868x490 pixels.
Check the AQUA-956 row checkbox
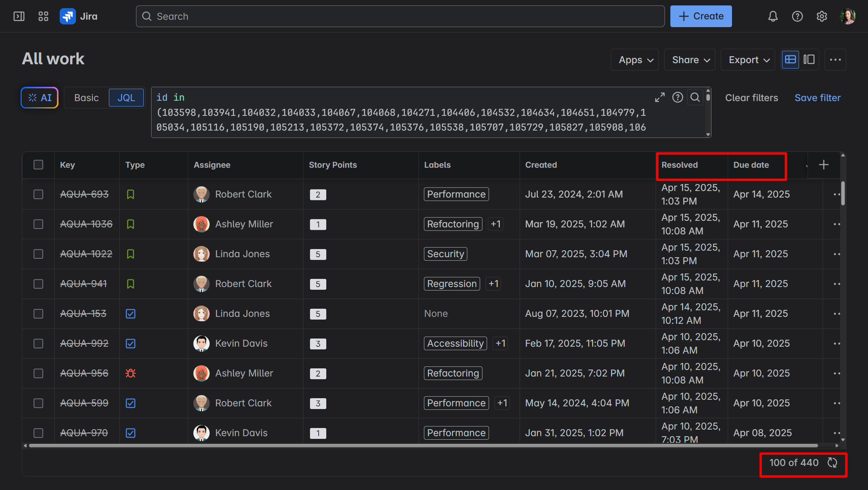click(38, 373)
